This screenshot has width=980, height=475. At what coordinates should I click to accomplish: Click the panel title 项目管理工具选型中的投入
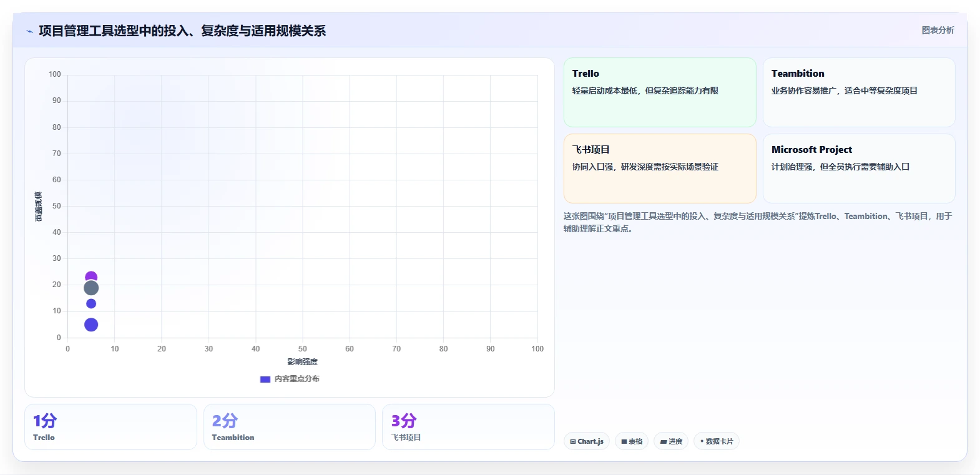[182, 31]
